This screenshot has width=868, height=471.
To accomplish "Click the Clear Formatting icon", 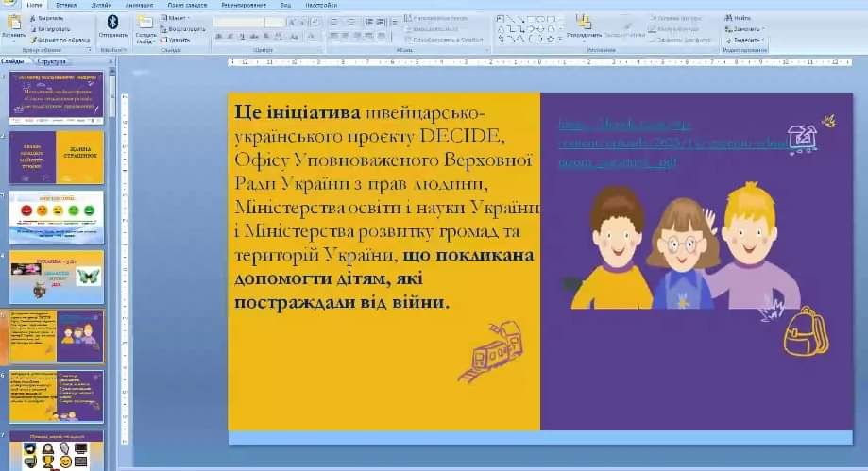I will (315, 22).
